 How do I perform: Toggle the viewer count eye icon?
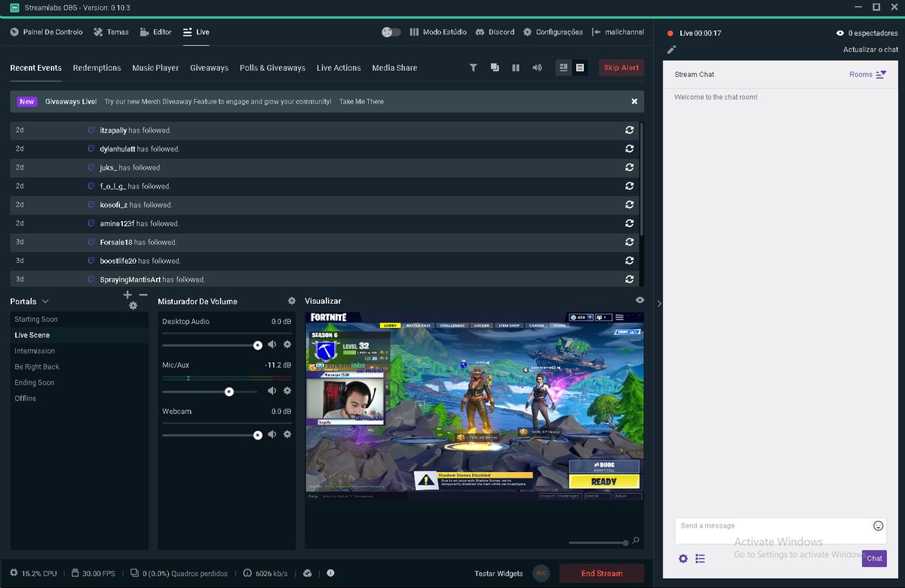pyautogui.click(x=840, y=33)
